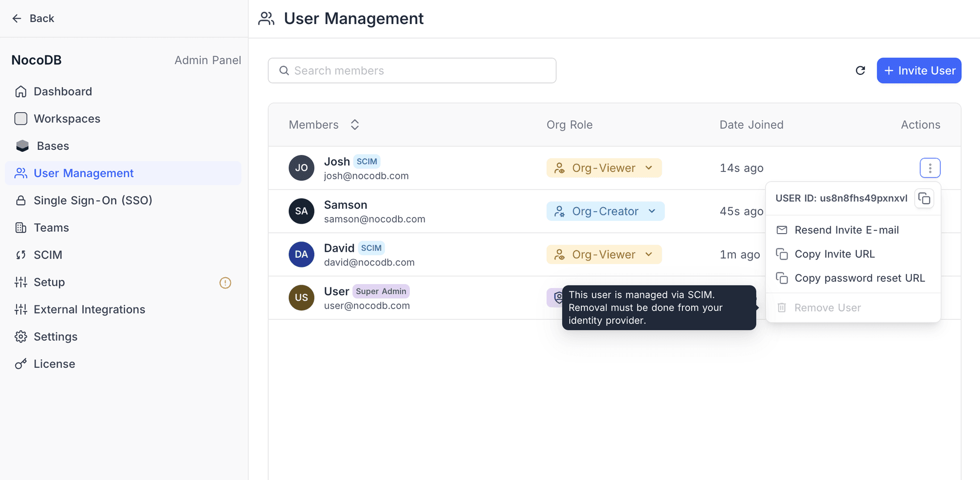Viewport: 980px width, 480px height.
Task: Change Samson's Org-Creator role
Action: click(605, 211)
